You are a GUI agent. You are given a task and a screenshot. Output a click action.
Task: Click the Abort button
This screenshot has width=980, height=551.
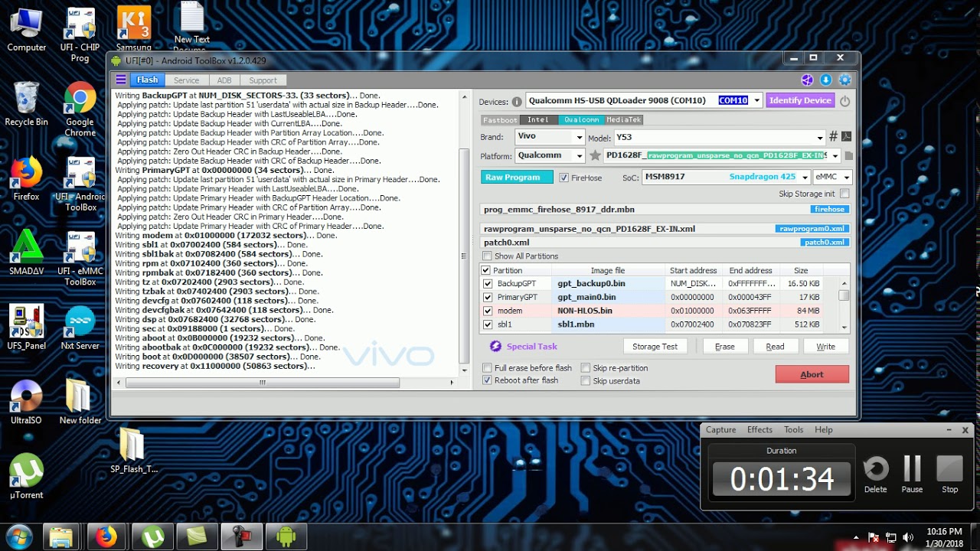[812, 374]
